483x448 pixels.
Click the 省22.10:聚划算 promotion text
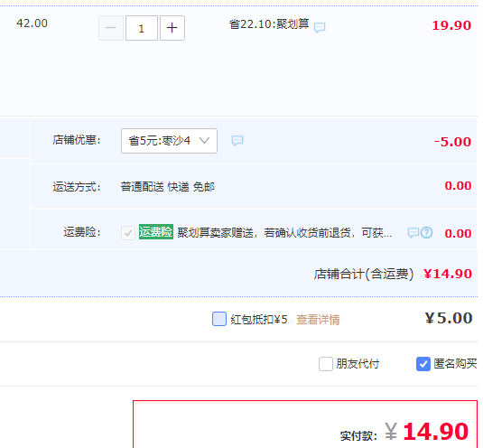pyautogui.click(x=269, y=24)
